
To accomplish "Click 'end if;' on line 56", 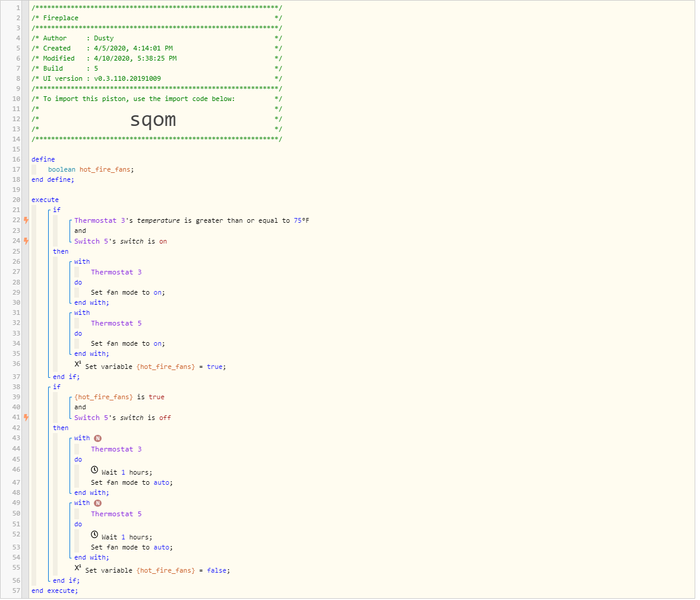I will pyautogui.click(x=66, y=581).
